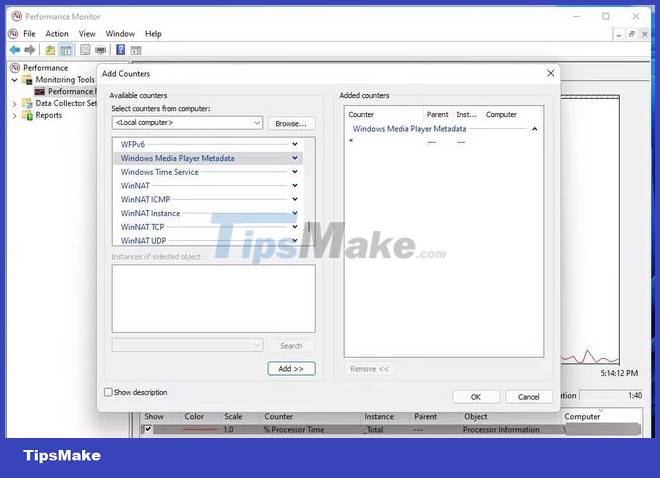Expand the Windows Time Service counters
The width and height of the screenshot is (660, 478).
[x=295, y=172]
